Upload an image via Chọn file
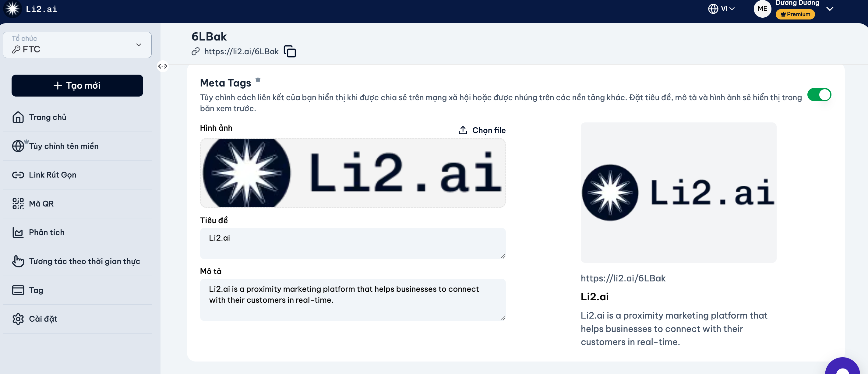This screenshot has height=374, width=868. (x=482, y=130)
